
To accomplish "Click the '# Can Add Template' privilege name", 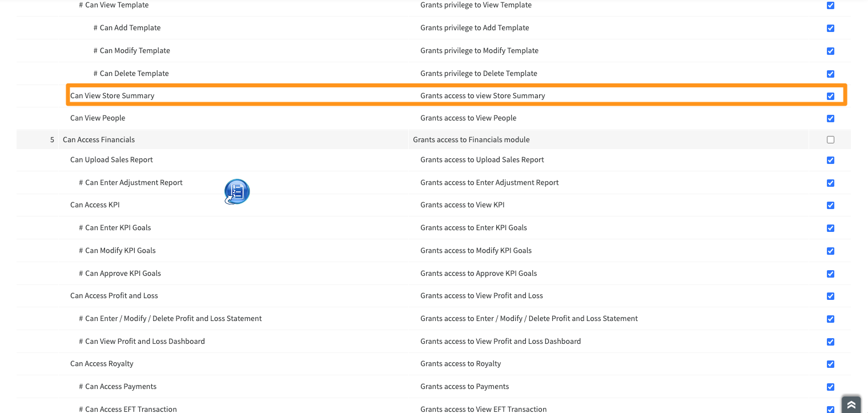I will pyautogui.click(x=127, y=27).
